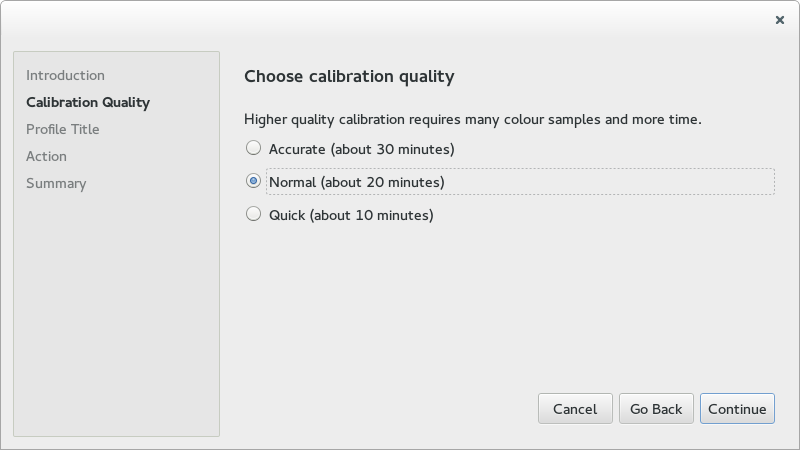Switch to the Summary sidebar step

56,183
